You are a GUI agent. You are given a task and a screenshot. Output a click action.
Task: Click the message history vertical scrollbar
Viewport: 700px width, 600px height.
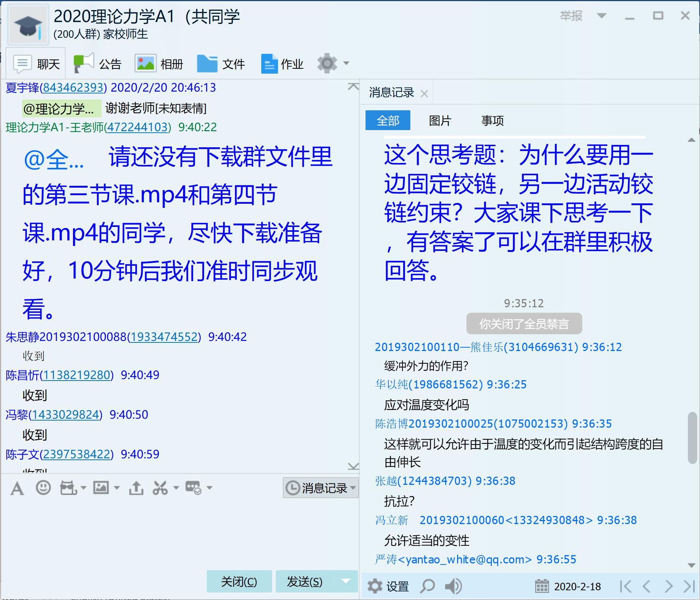[x=692, y=438]
